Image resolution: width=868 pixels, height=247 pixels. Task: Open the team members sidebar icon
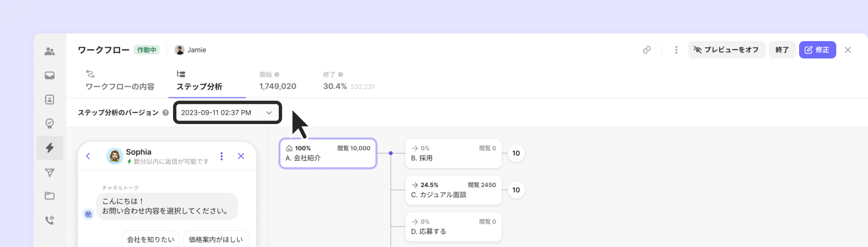click(x=50, y=52)
